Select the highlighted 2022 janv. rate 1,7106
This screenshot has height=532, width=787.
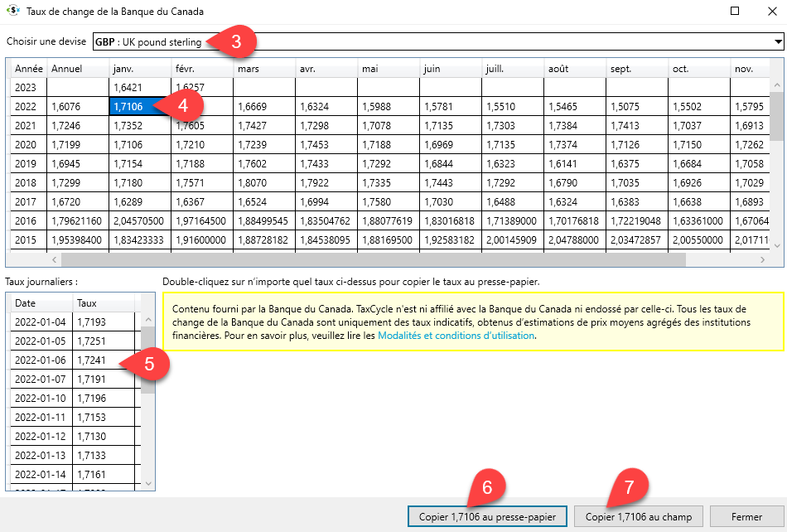140,106
